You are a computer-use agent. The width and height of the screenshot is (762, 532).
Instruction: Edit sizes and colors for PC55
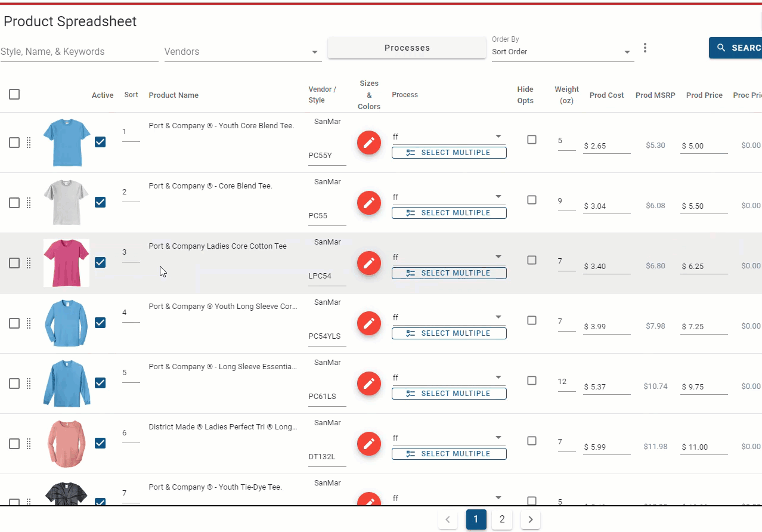click(369, 203)
